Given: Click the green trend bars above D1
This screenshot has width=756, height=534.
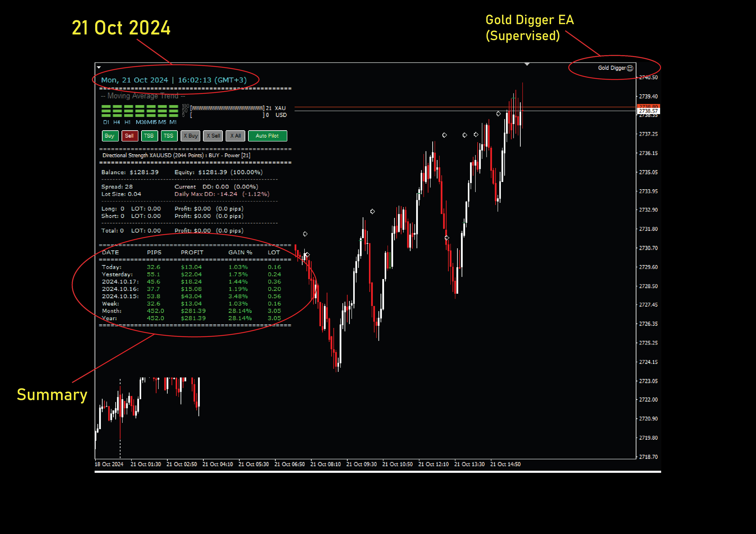Looking at the screenshot, I should (106, 111).
